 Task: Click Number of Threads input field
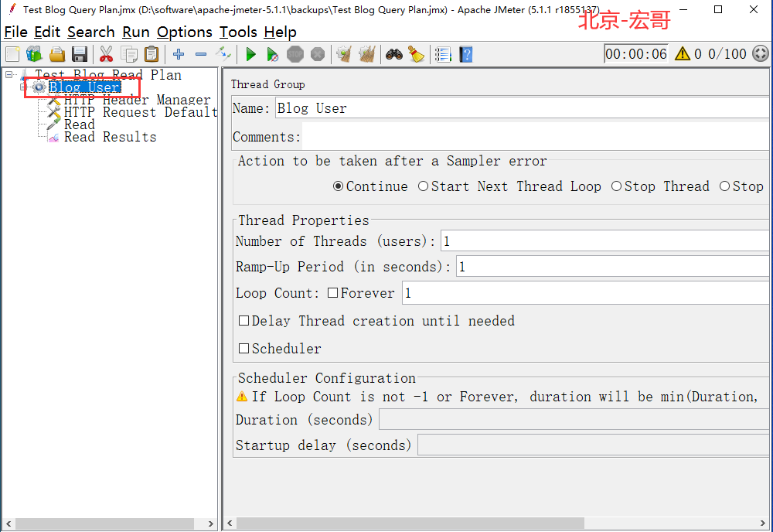(605, 241)
